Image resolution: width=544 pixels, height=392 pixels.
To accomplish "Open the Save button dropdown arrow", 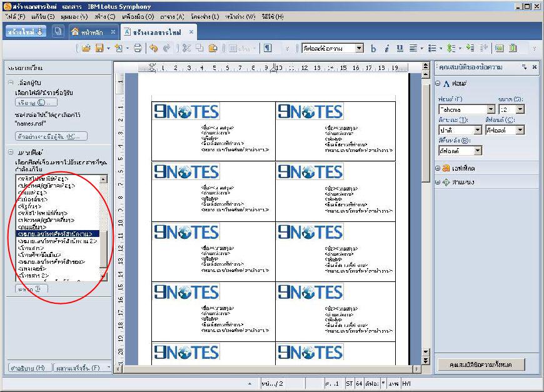I will (108, 49).
